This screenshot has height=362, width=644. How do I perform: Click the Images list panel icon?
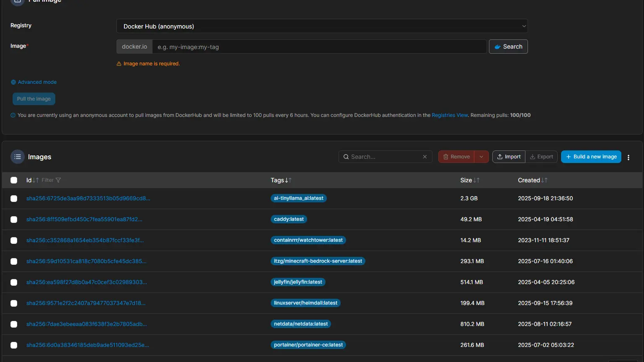[18, 157]
